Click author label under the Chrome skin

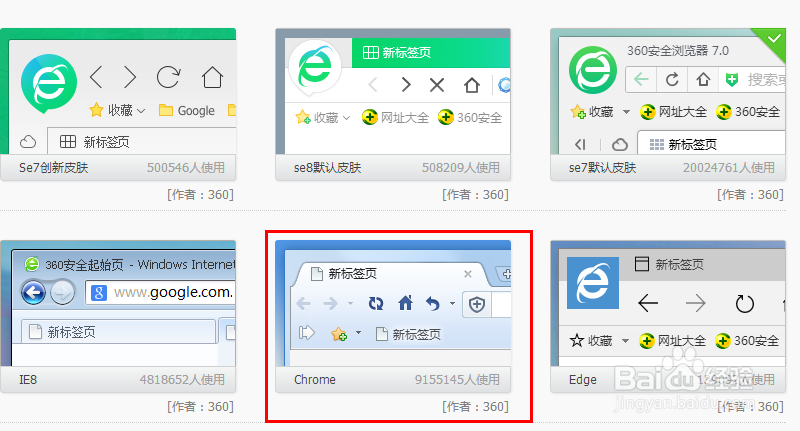tap(475, 407)
